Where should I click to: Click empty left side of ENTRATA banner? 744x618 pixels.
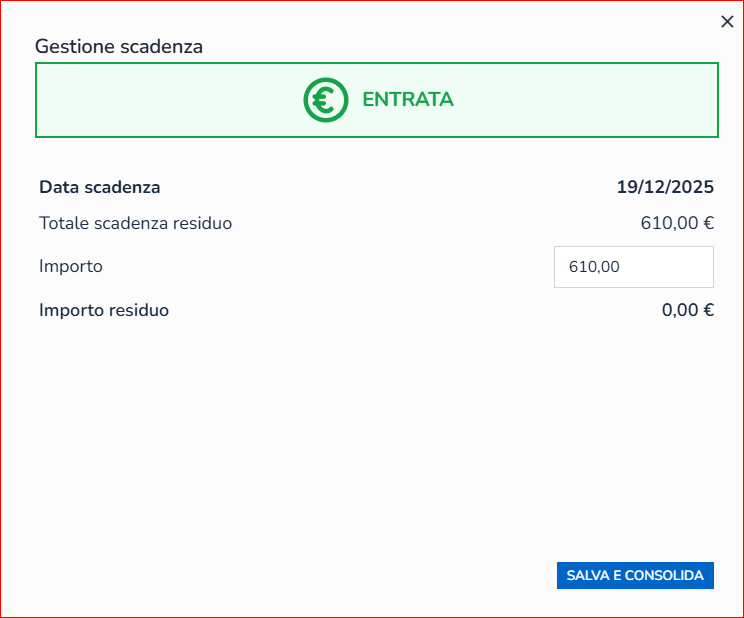150,100
